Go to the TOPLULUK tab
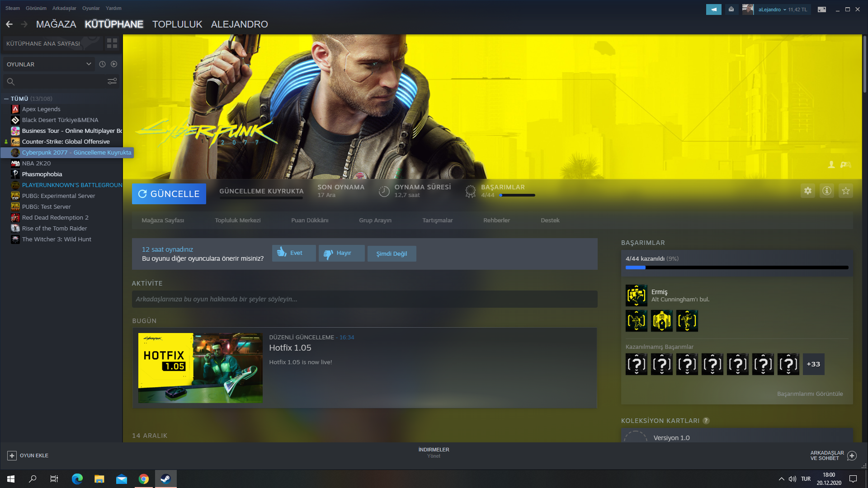The image size is (868, 488). click(x=177, y=24)
